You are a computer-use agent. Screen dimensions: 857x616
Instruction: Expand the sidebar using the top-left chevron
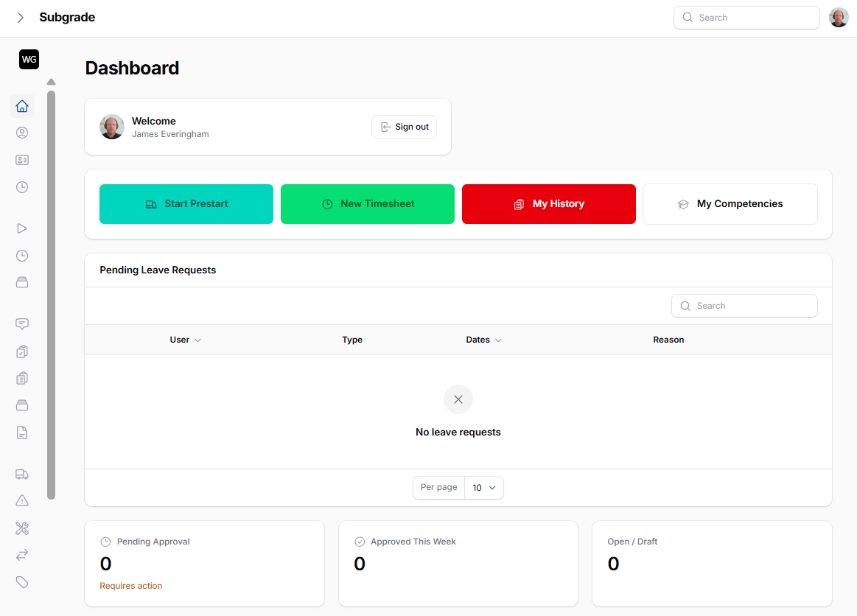pos(21,18)
